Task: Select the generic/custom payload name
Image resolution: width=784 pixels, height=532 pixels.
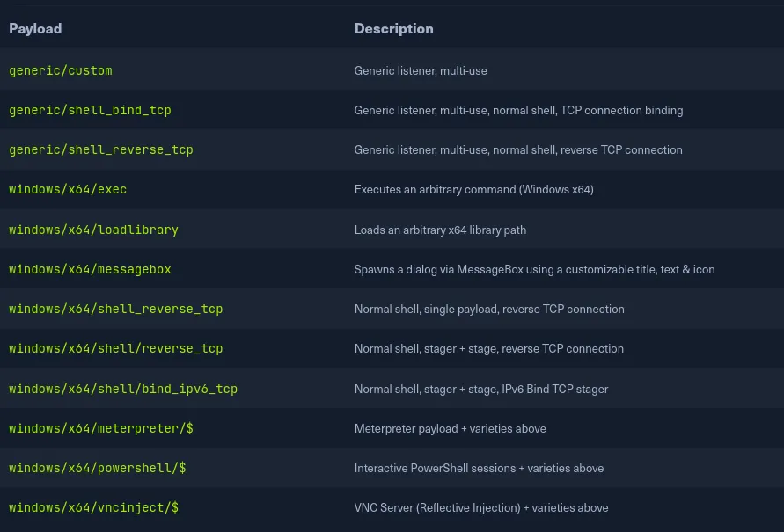Action: (x=61, y=70)
